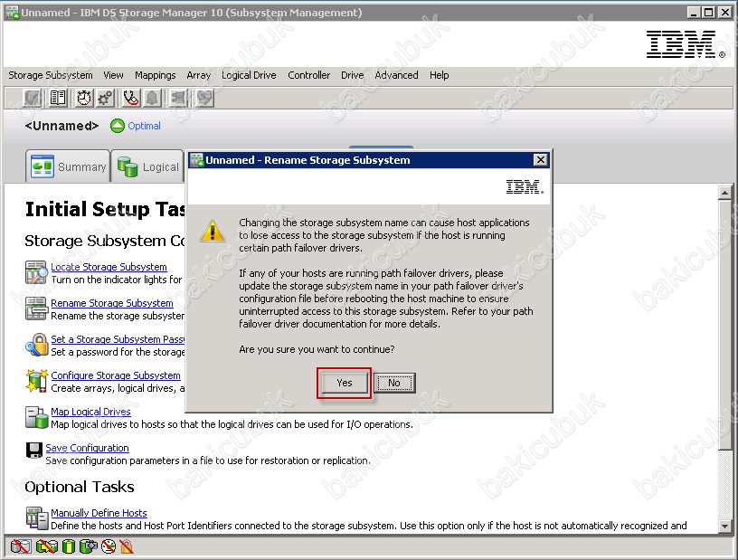This screenshot has height=560, width=738.
Task: Click the "<Unnamed>" subsystem name text
Action: click(x=61, y=126)
